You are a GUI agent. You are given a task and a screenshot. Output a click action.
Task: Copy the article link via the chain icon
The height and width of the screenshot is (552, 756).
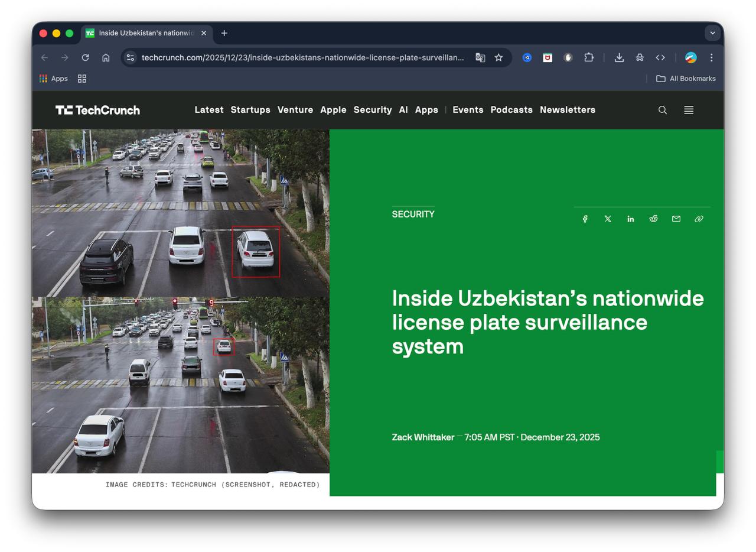tap(699, 219)
